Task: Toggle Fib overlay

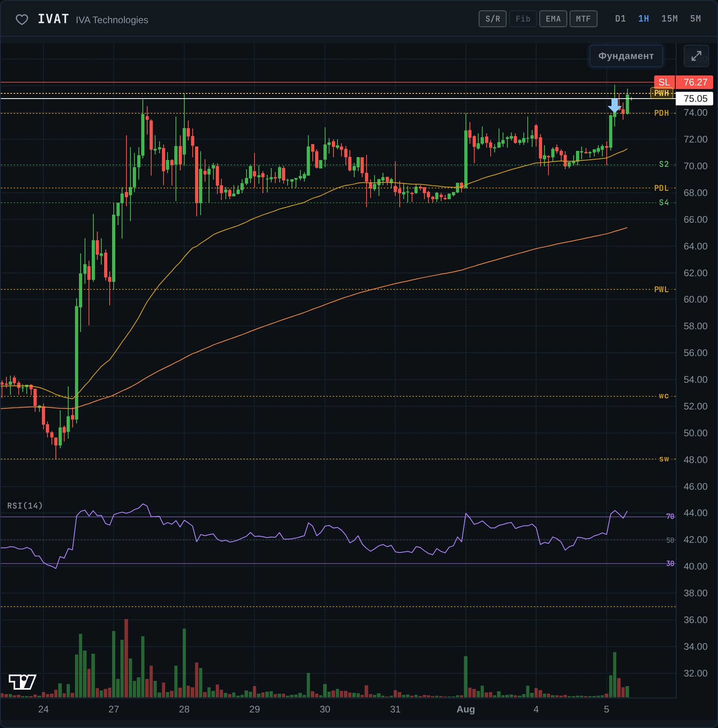Action: [x=523, y=19]
